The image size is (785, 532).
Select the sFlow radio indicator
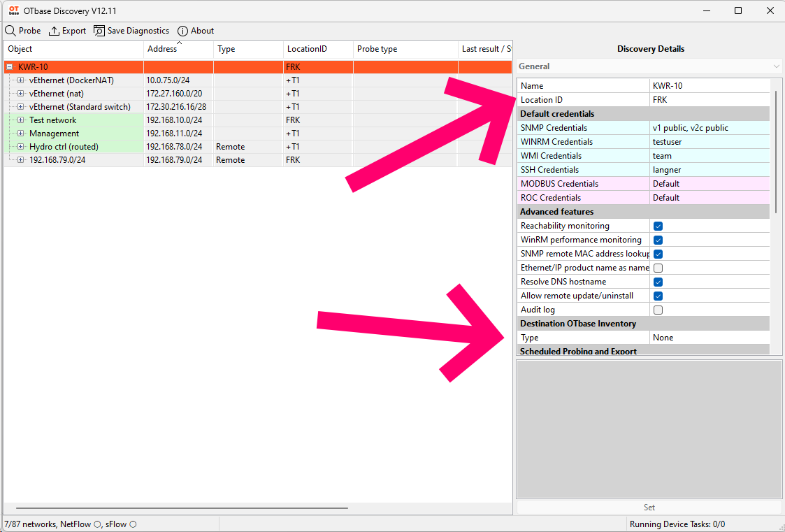click(134, 524)
